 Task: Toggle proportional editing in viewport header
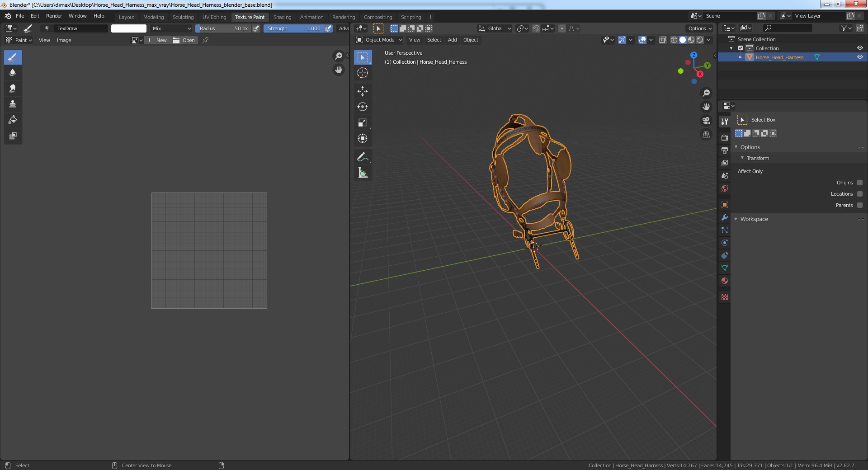click(x=561, y=28)
